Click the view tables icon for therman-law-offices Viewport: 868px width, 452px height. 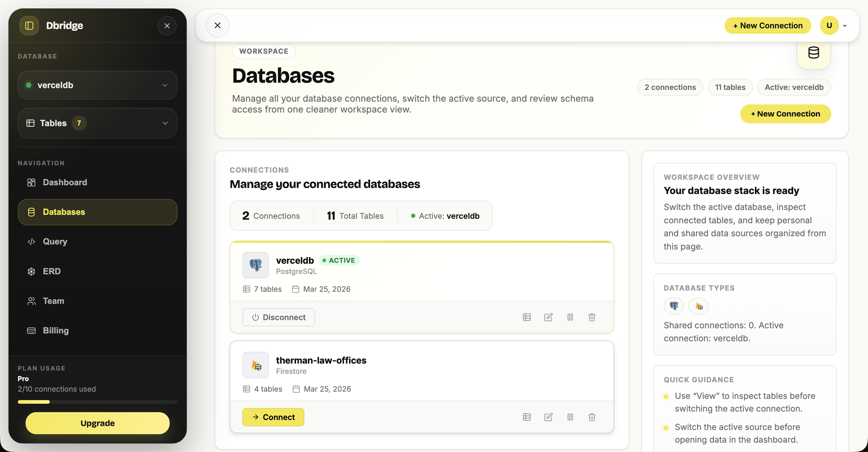(x=527, y=417)
